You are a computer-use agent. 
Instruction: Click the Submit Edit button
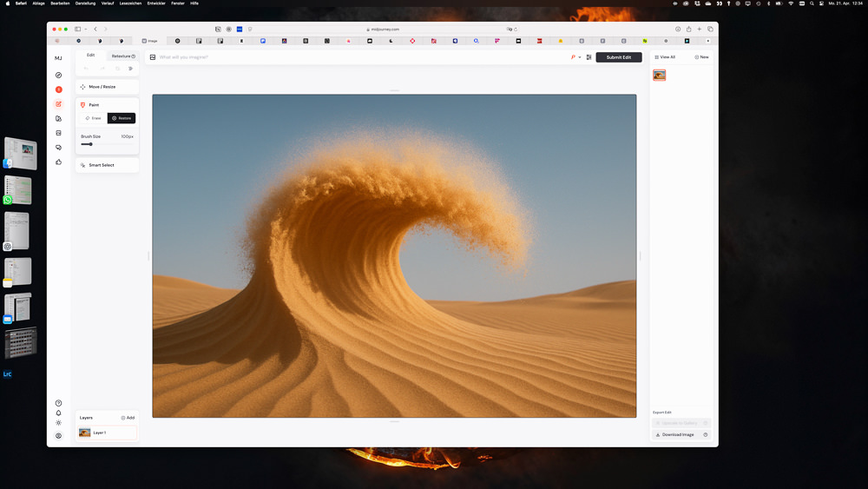(619, 57)
